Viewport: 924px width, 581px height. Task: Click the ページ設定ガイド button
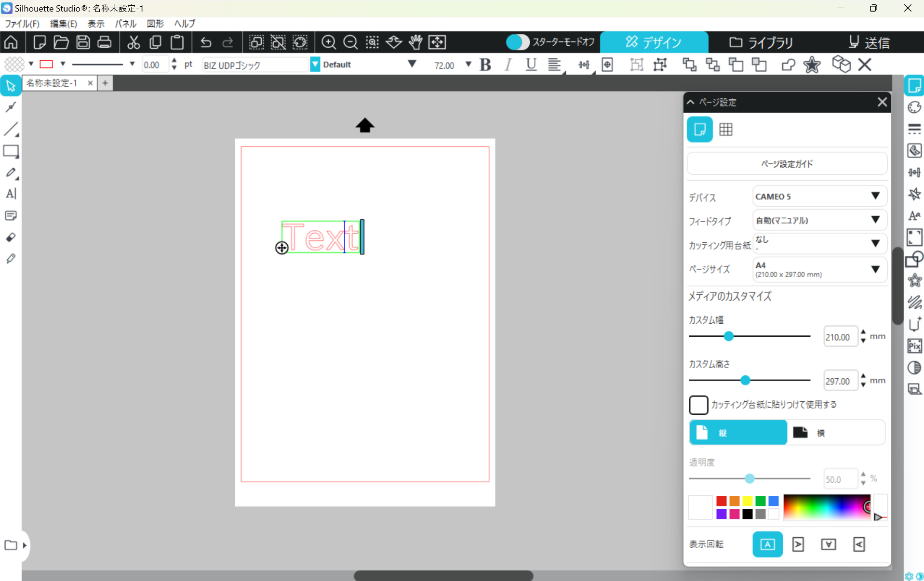point(787,164)
